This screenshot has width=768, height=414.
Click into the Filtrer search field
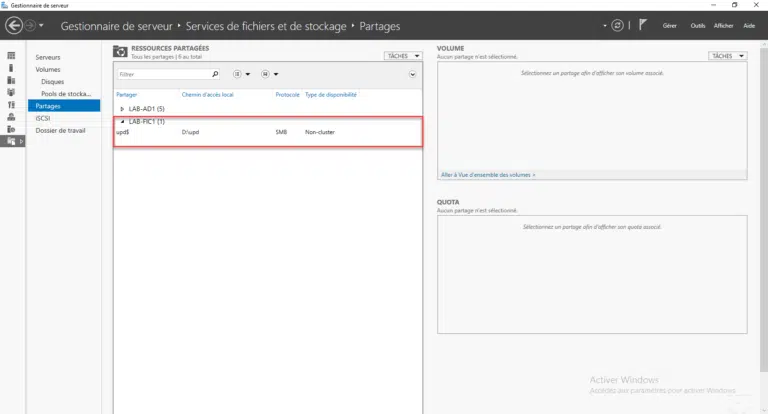point(162,74)
